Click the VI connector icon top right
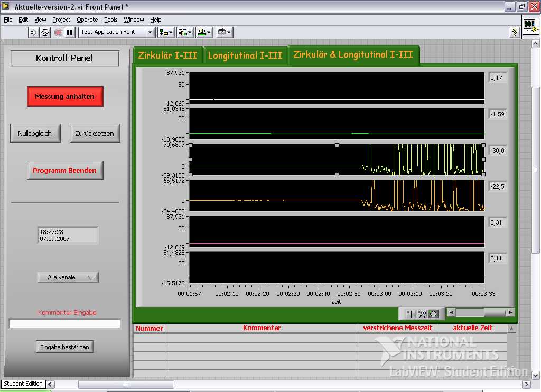Viewport: 541px width, 392px height. (530, 26)
